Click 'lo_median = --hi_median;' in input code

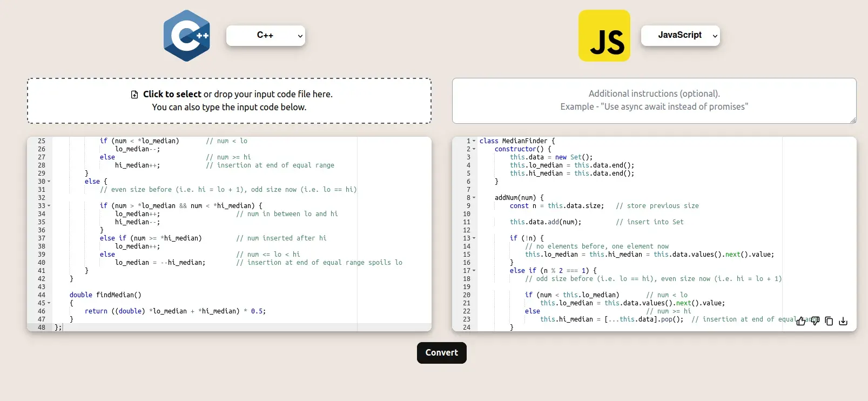click(160, 263)
